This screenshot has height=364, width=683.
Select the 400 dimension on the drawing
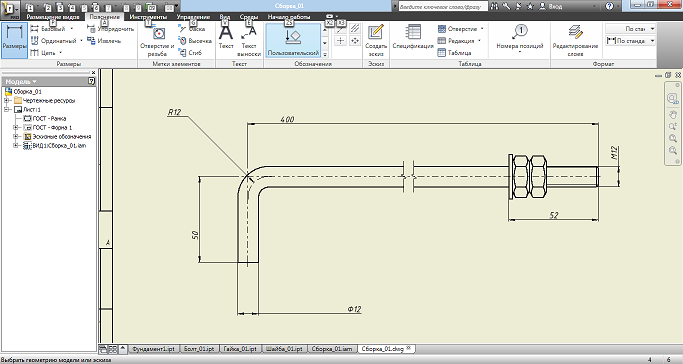(287, 119)
